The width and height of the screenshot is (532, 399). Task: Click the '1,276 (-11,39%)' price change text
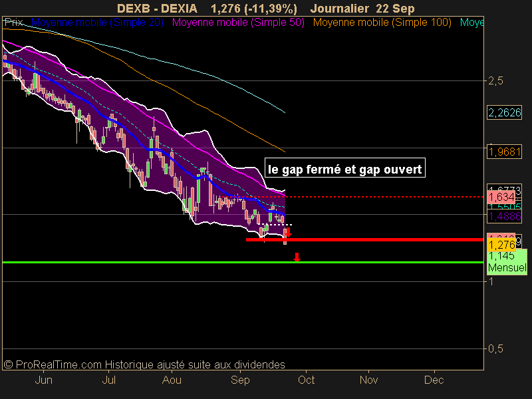click(254, 8)
